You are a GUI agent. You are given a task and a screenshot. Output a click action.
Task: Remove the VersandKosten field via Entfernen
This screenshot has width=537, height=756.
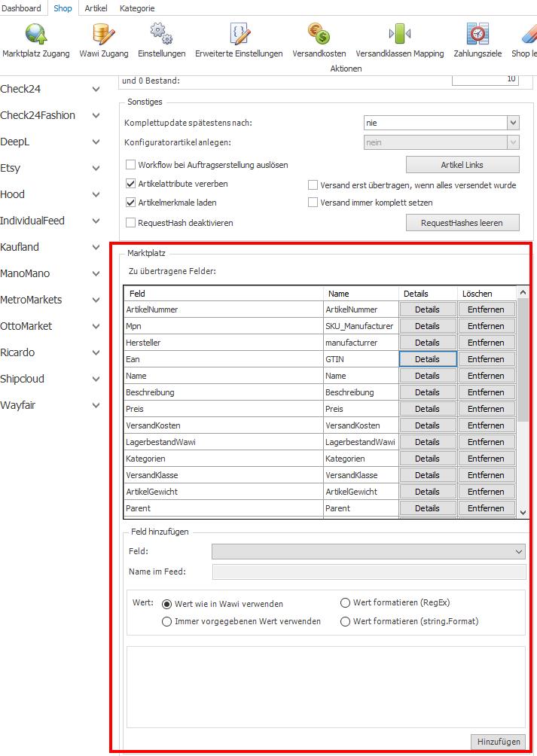[x=486, y=425]
